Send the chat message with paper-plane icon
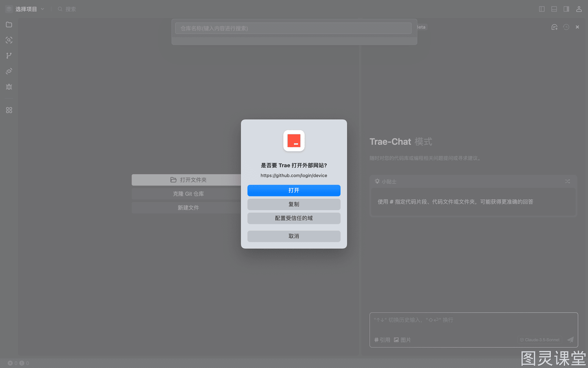588x368 pixels. [570, 340]
